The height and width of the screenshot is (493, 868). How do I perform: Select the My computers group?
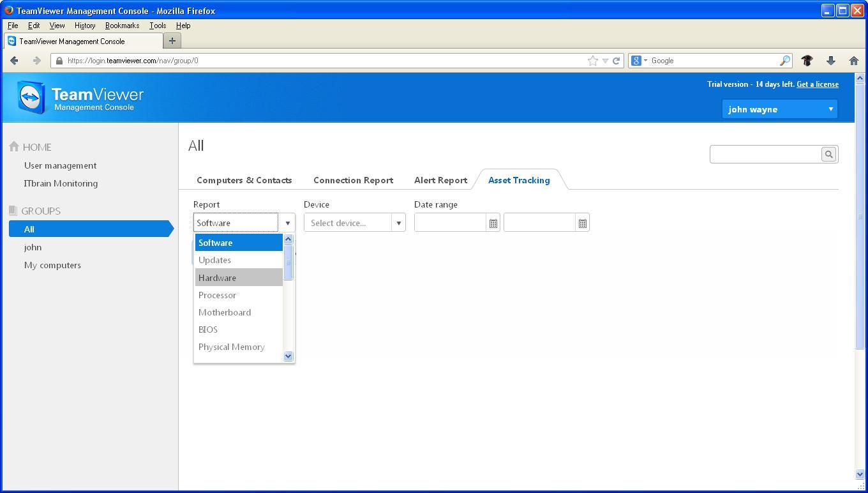click(53, 265)
